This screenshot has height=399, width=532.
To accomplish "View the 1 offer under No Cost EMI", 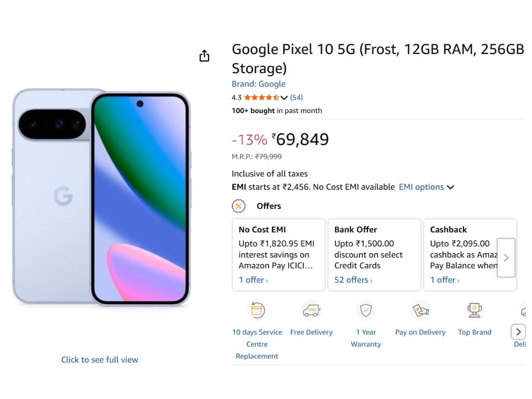I will point(253,280).
